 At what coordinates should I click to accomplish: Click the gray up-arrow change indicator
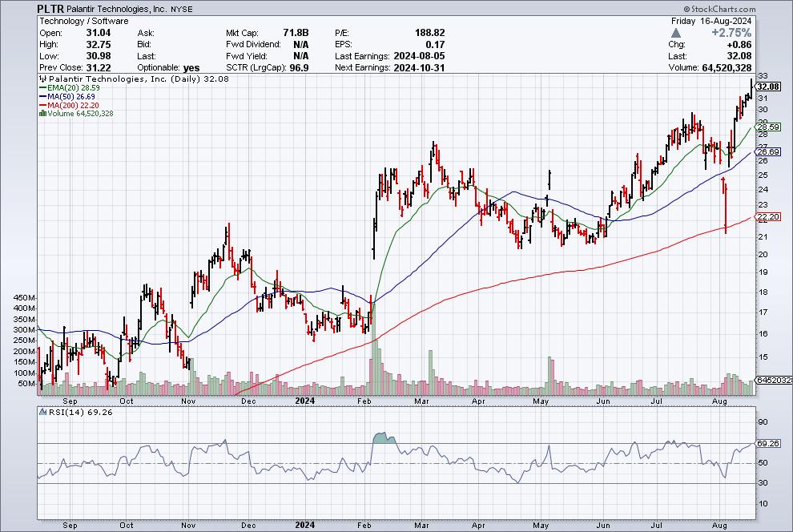pos(677,33)
